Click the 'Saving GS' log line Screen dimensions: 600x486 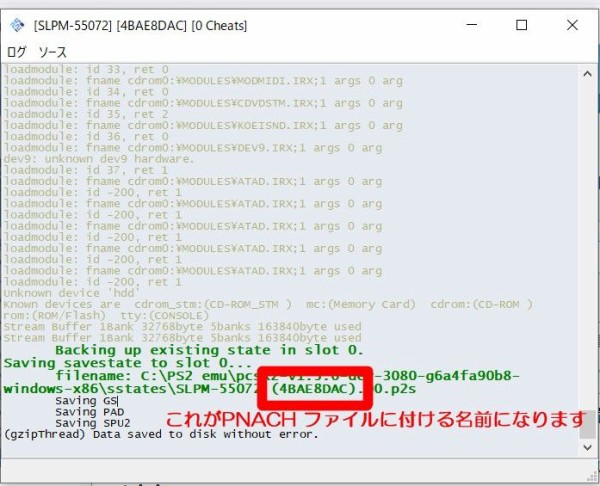[x=86, y=401]
